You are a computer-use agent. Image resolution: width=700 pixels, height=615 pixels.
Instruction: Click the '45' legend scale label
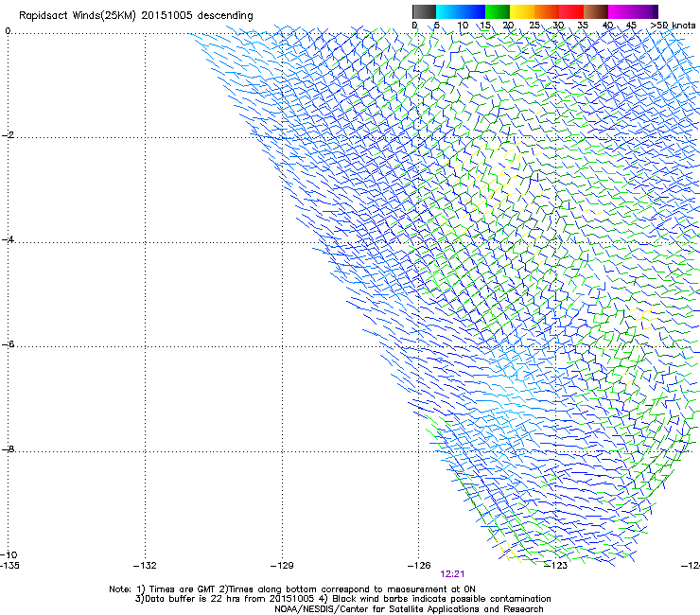[x=631, y=26]
